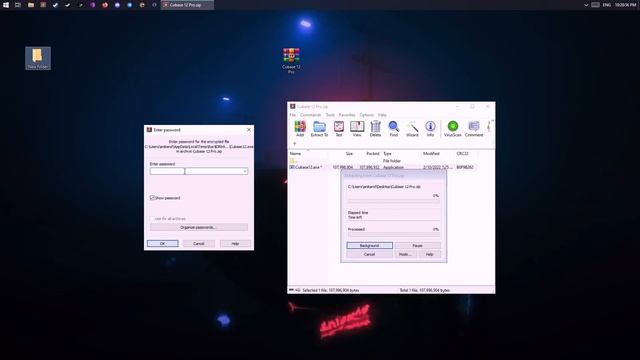Viewport: 640px width, 360px height.
Task: Toggle the Use for all archives checkbox
Action: pyautogui.click(x=152, y=219)
